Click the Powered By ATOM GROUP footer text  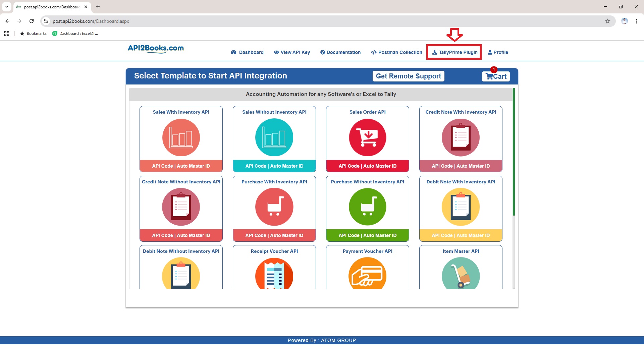point(322,340)
